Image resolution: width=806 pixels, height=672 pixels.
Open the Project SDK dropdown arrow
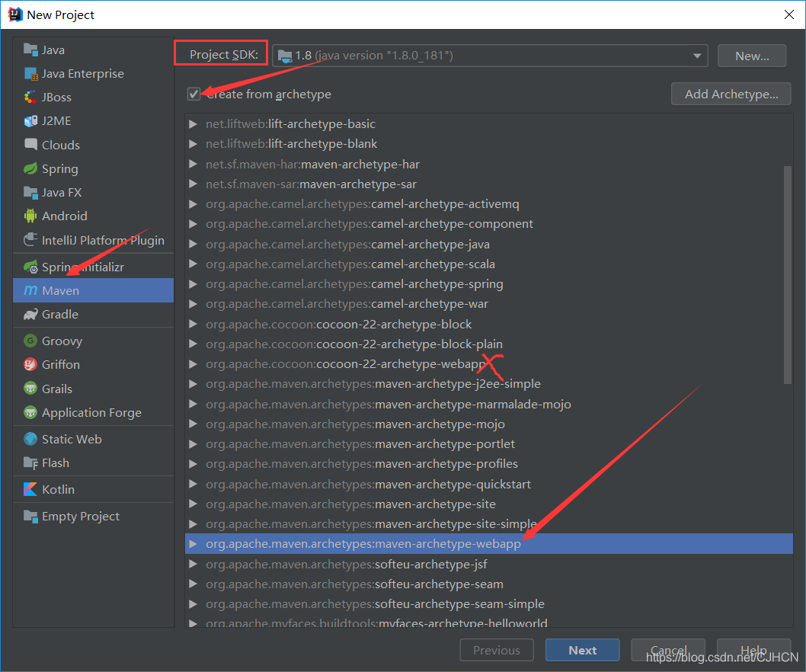pos(697,56)
